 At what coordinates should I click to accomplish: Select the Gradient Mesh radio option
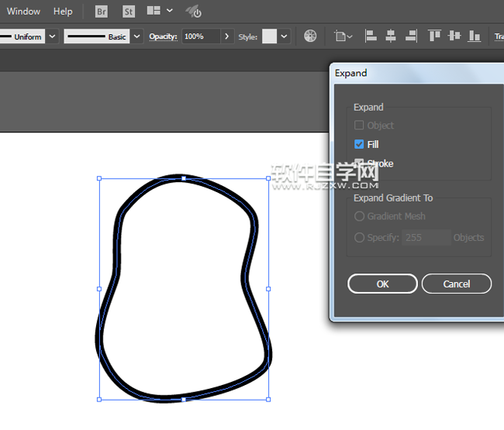[x=359, y=217]
